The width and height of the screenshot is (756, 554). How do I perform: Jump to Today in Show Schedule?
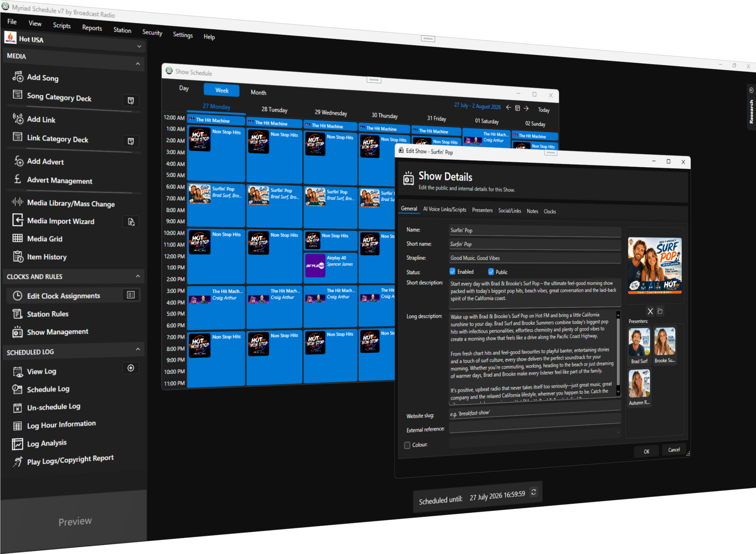click(x=544, y=110)
